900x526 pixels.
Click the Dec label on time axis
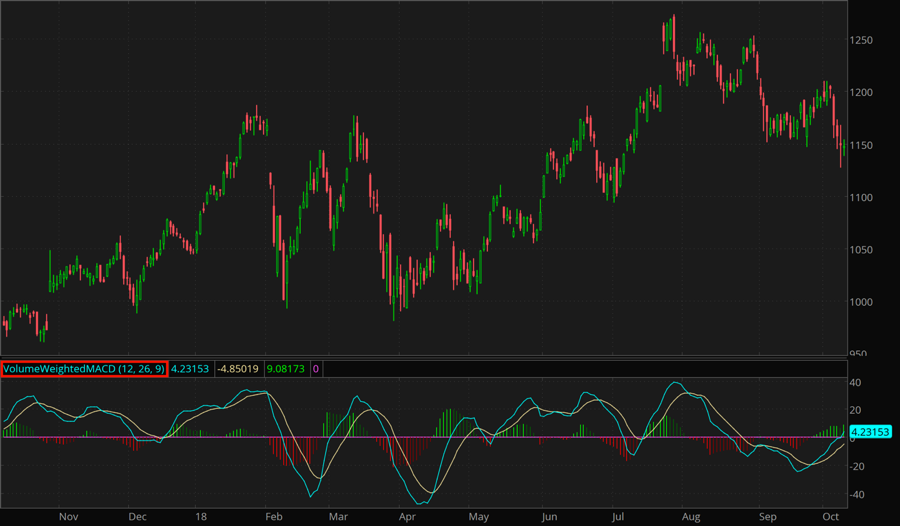138,517
